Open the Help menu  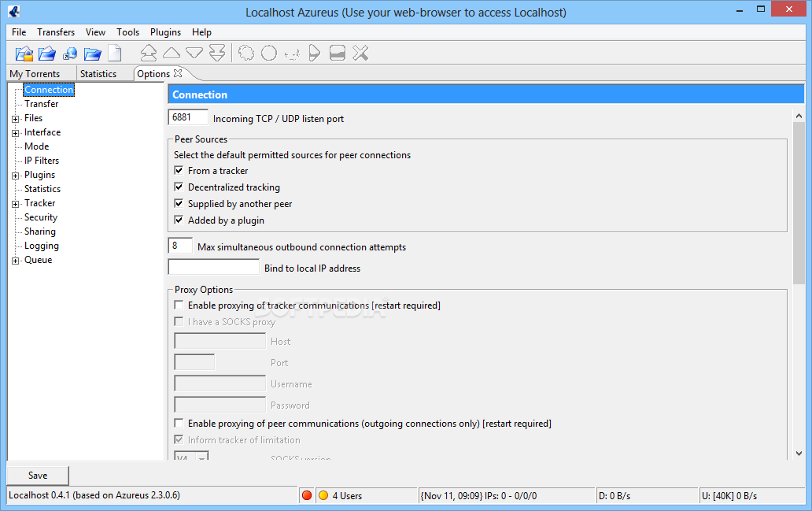point(201,32)
